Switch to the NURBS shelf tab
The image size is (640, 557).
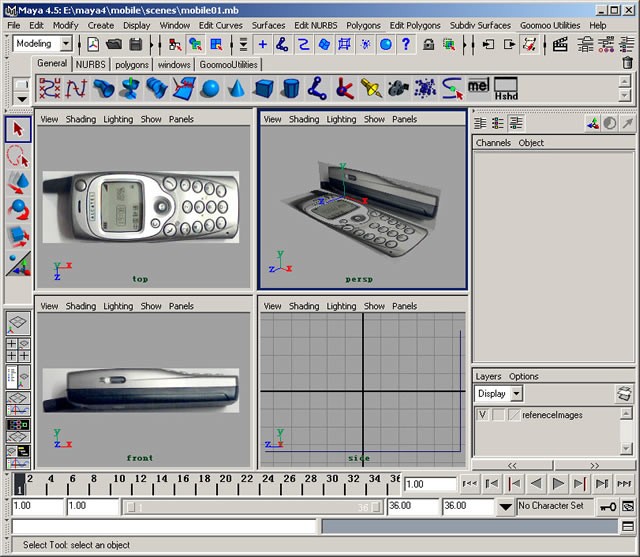point(90,64)
